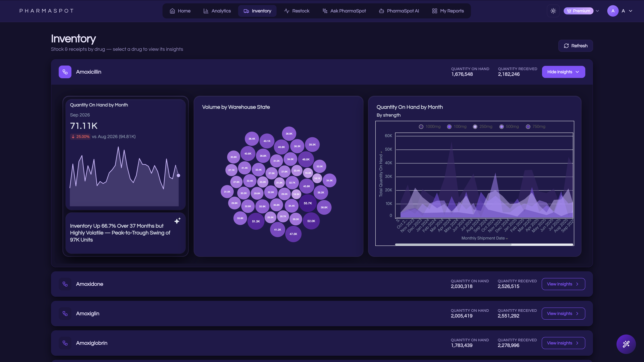Expand Amoxidone View insights
This screenshot has width=644, height=362.
point(563,284)
